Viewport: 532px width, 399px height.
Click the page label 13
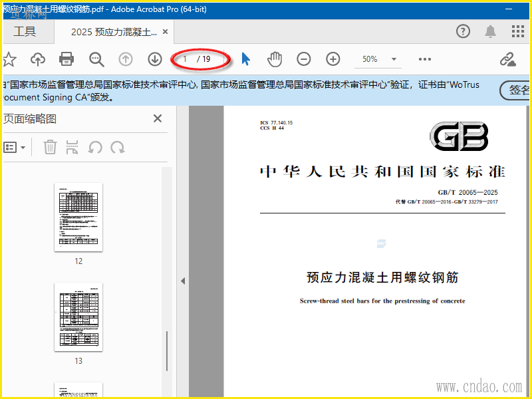(x=78, y=360)
